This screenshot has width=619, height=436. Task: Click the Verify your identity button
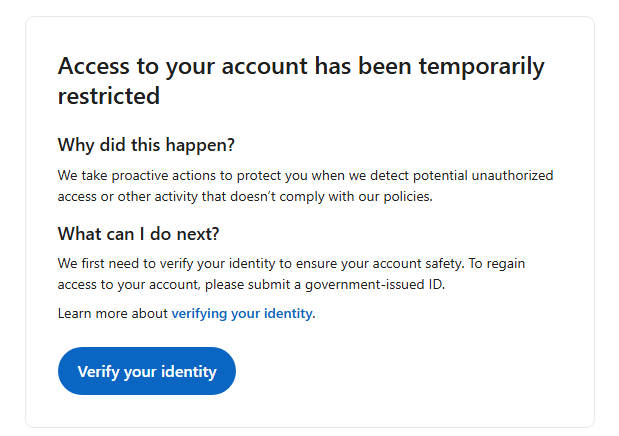(x=147, y=371)
